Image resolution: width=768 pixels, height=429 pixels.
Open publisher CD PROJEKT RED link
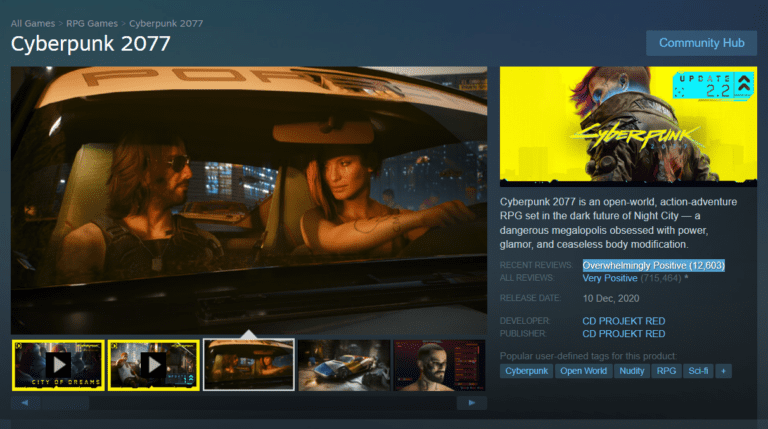(624, 334)
